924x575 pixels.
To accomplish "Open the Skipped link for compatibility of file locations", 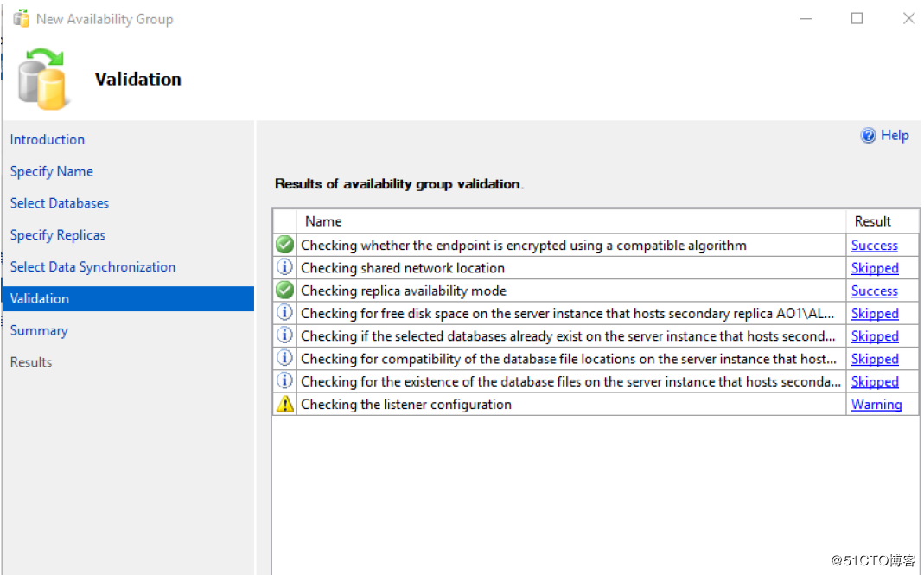I will tap(875, 359).
